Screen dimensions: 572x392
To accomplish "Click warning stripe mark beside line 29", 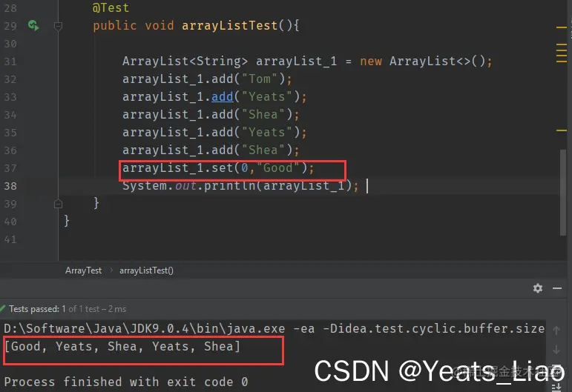I will [562, 27].
